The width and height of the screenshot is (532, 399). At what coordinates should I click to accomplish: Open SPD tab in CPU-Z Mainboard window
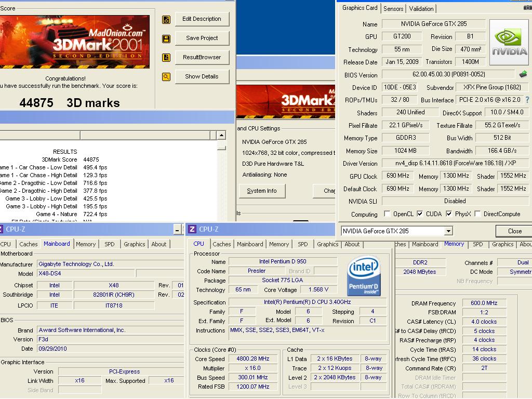[110, 244]
